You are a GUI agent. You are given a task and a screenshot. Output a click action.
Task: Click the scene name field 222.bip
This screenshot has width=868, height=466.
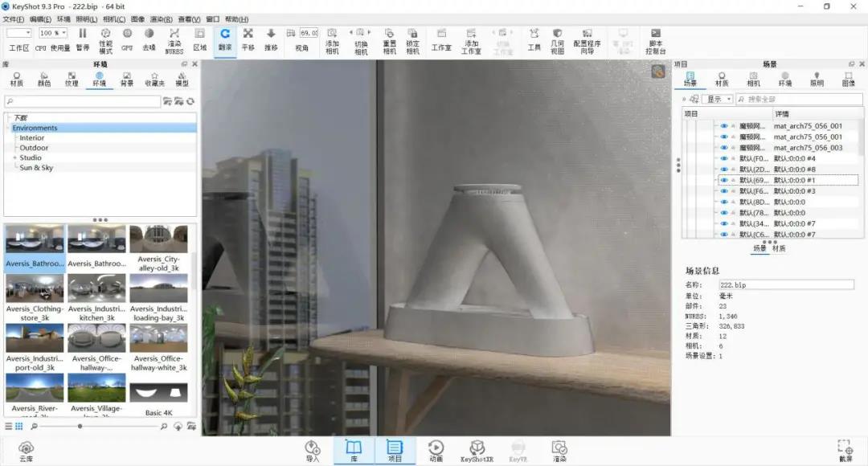786,284
